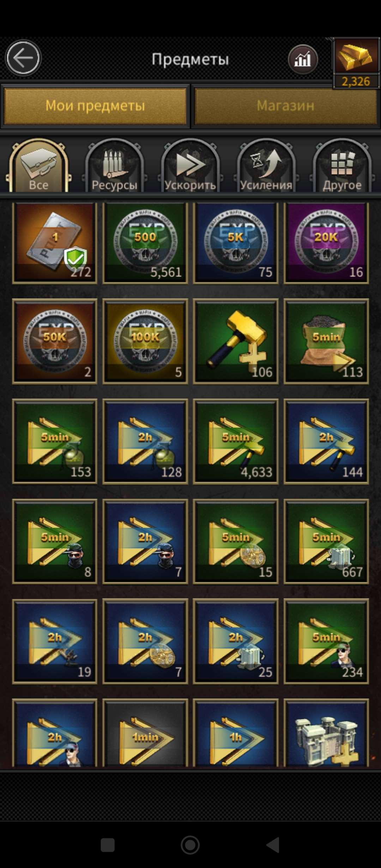Screen dimensions: 381x868
Task: Open the Магазин section
Action: pos(286,106)
